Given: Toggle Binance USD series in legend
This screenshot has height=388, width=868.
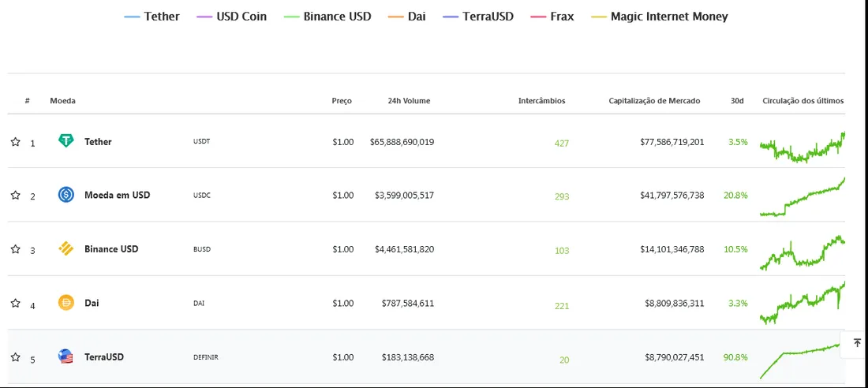Looking at the screenshot, I should (327, 17).
